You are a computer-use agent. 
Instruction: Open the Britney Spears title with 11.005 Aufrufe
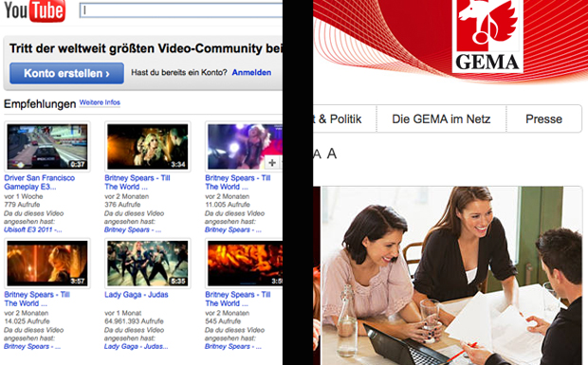point(238,182)
